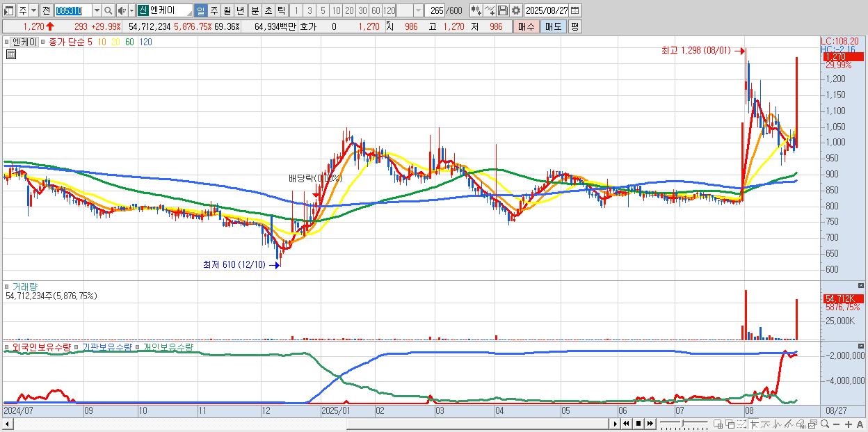Open the dropdown arrow beside the speaker icon
This screenshot has height=432, width=868.
tap(131, 10)
